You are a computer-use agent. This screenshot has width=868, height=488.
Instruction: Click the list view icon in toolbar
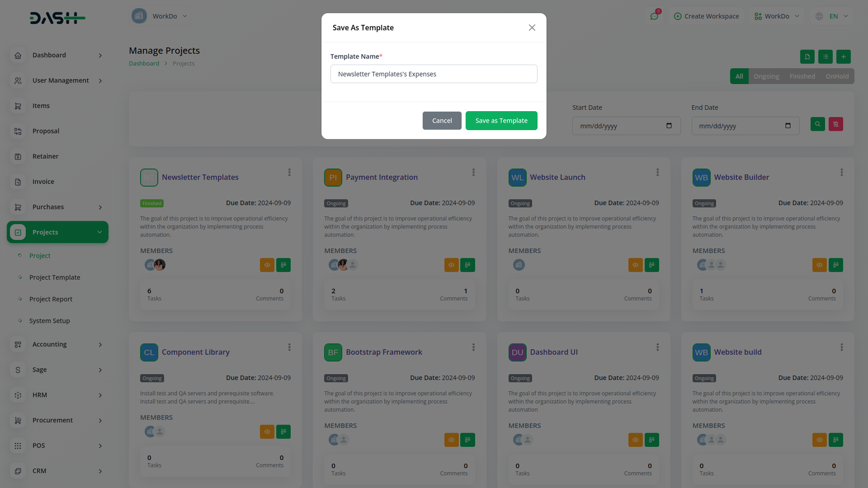point(825,56)
